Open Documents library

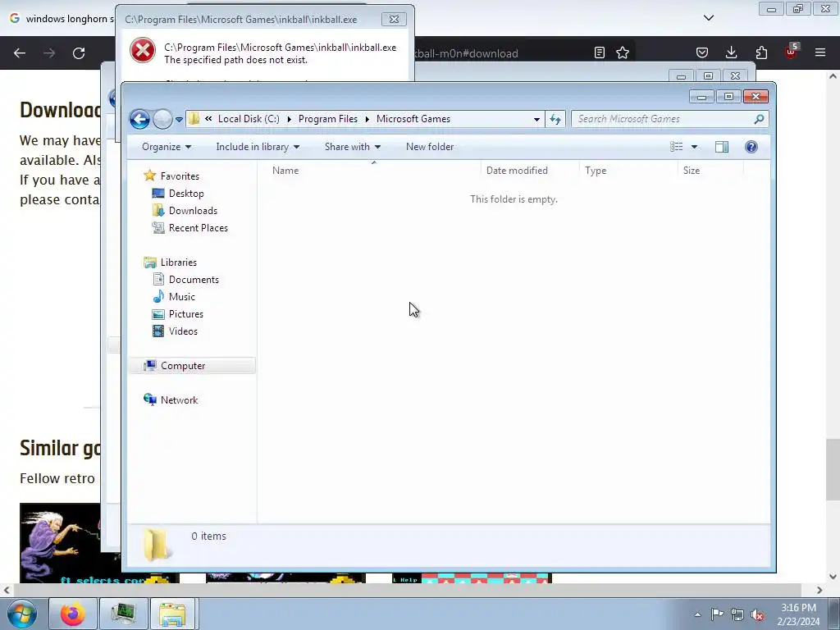point(194,280)
